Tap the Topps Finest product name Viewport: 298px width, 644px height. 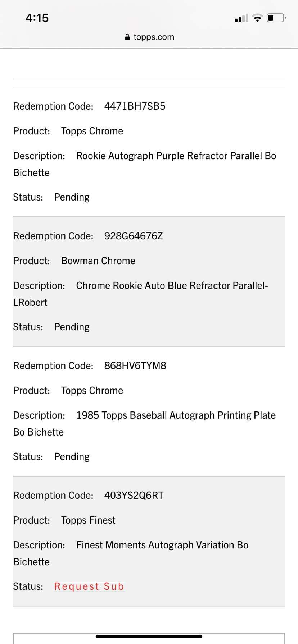(x=88, y=520)
